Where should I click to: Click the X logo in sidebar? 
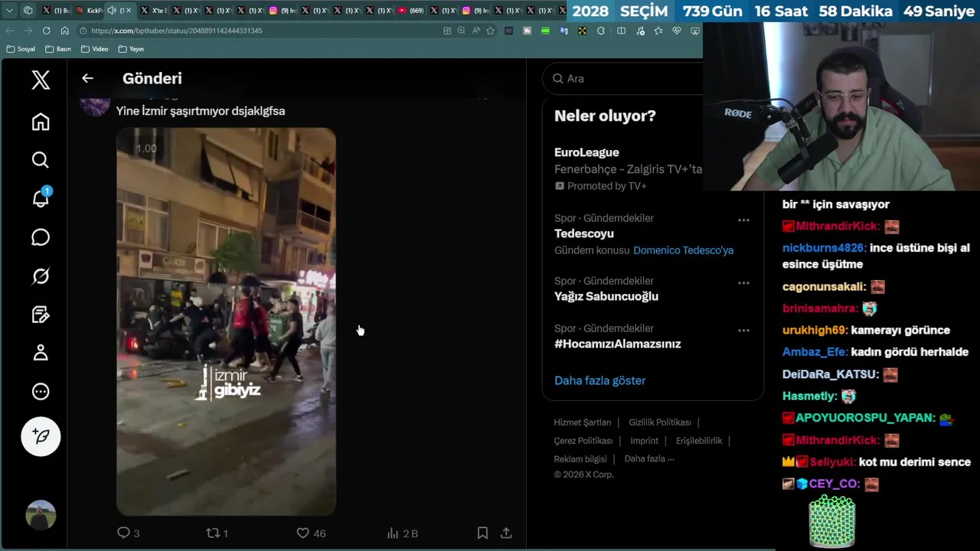coord(41,80)
